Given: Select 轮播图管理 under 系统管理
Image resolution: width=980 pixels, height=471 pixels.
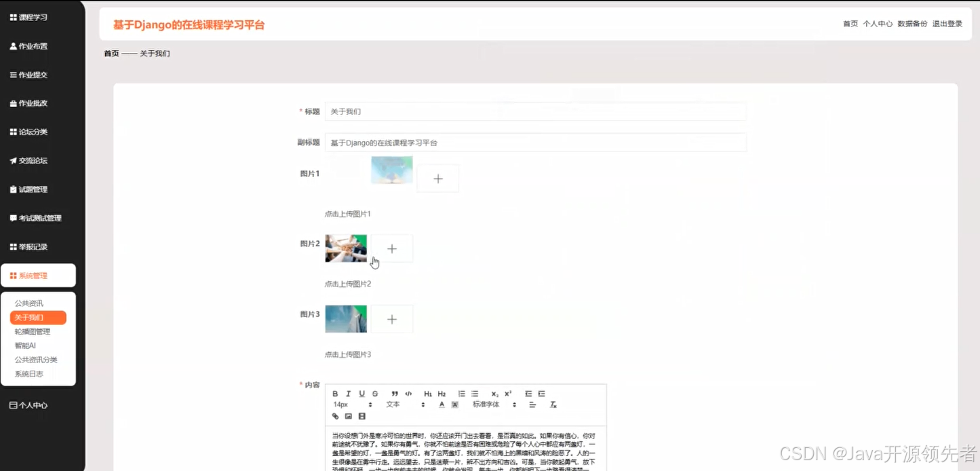Looking at the screenshot, I should (32, 331).
